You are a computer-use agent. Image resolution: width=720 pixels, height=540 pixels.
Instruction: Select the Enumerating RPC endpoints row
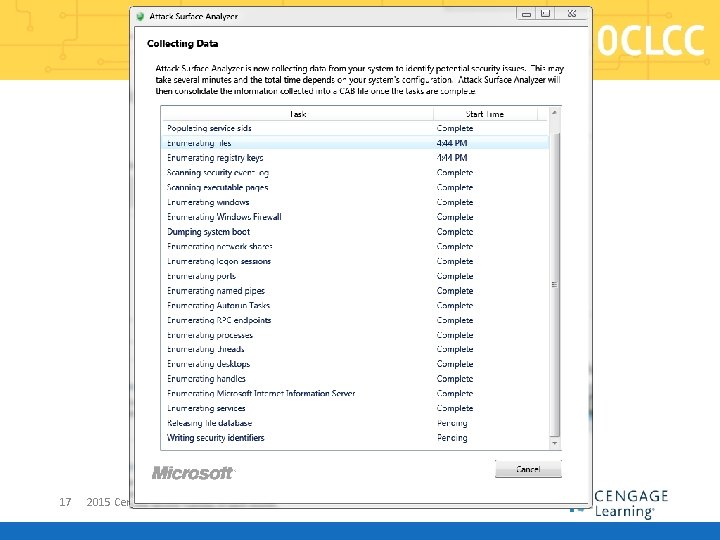355,320
